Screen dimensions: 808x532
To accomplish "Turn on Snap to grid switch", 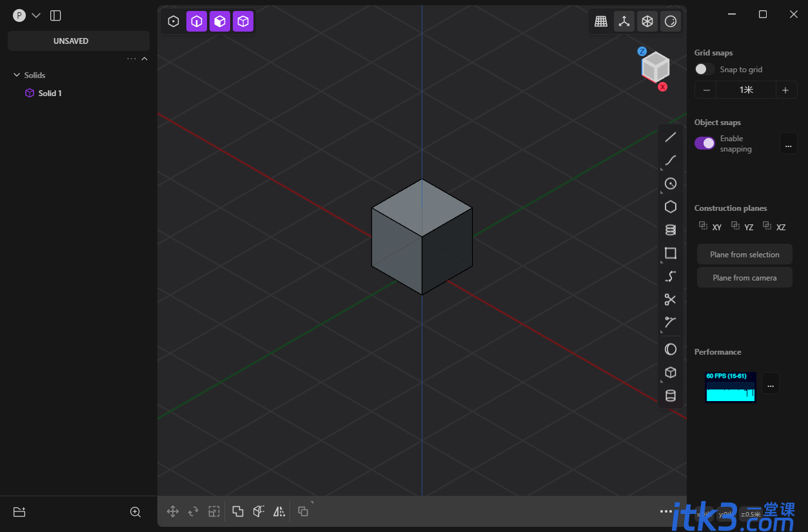I will tap(704, 69).
